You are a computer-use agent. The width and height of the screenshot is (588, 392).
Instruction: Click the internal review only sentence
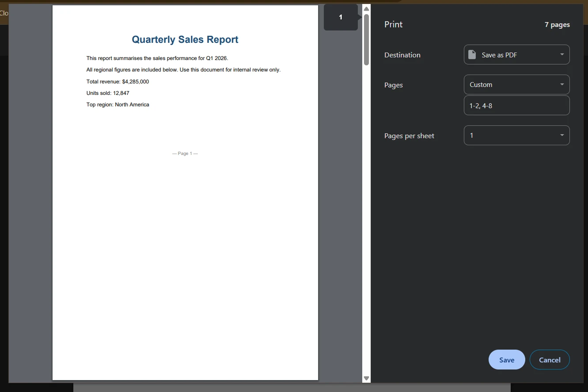(184, 70)
